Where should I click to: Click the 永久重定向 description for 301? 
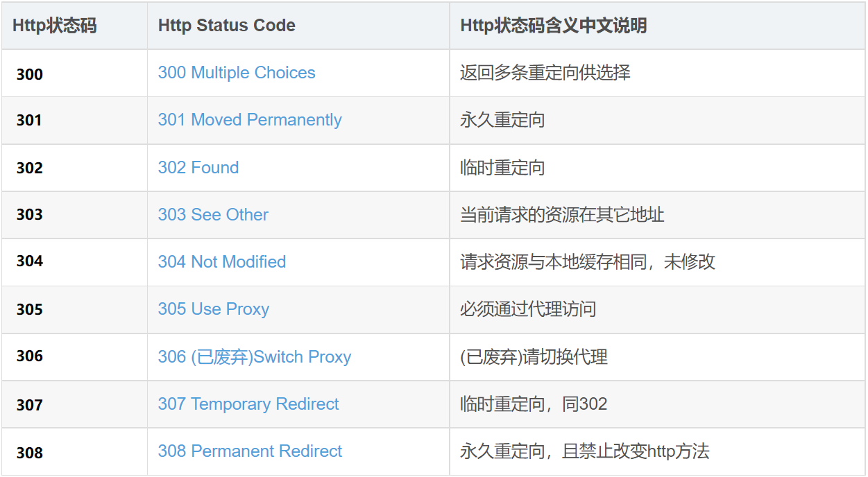pos(502,120)
